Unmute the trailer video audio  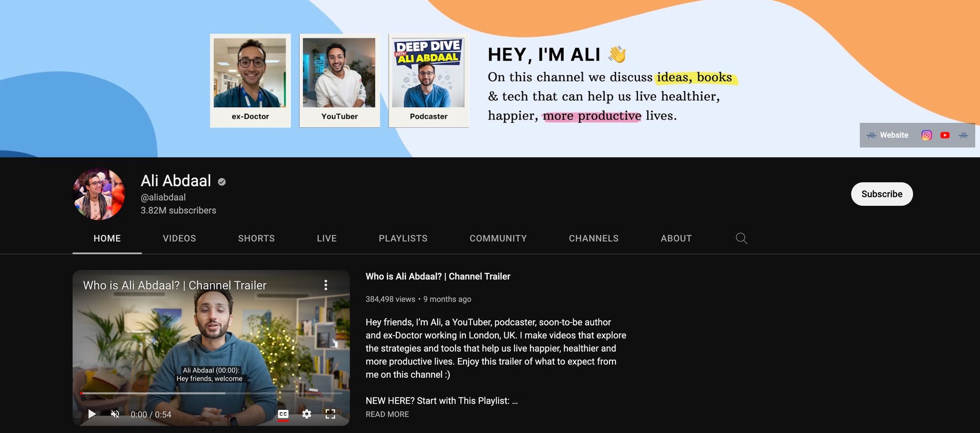click(x=115, y=414)
